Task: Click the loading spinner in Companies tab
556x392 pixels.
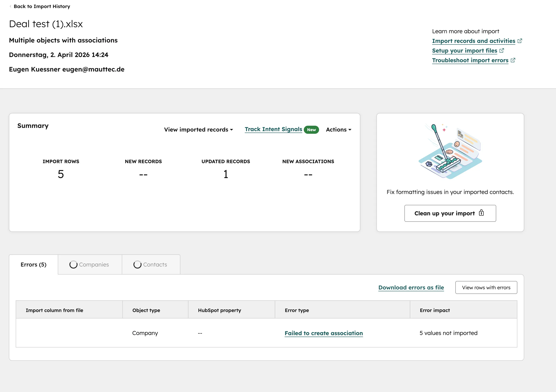Action: pyautogui.click(x=73, y=264)
